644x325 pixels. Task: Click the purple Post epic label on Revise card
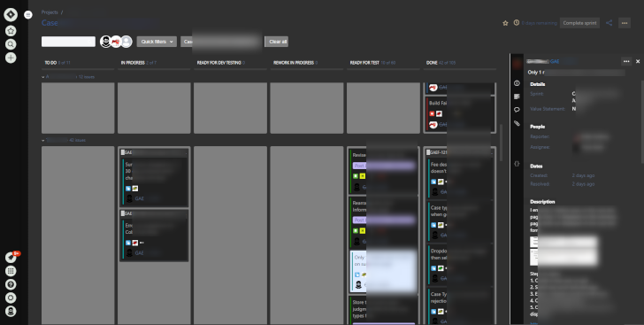coord(384,166)
